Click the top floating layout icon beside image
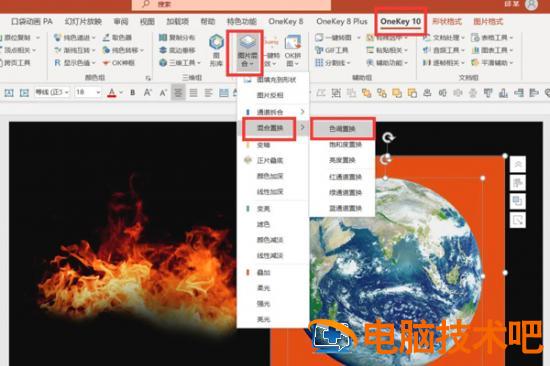This screenshot has height=366, width=550. coord(518,164)
